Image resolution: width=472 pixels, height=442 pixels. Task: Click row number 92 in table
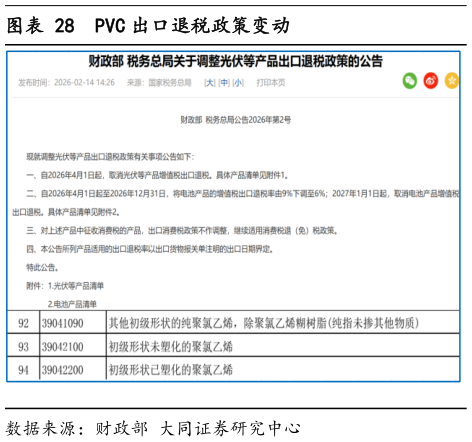point(23,323)
